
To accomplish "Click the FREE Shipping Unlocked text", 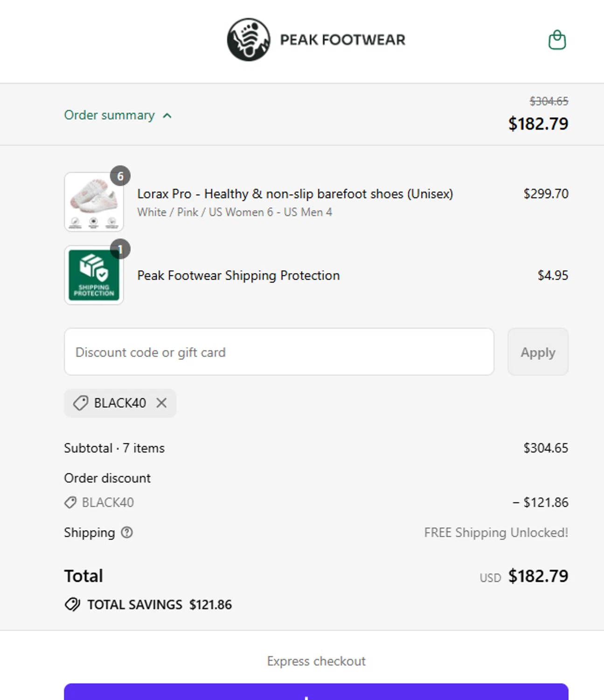I will 496,532.
